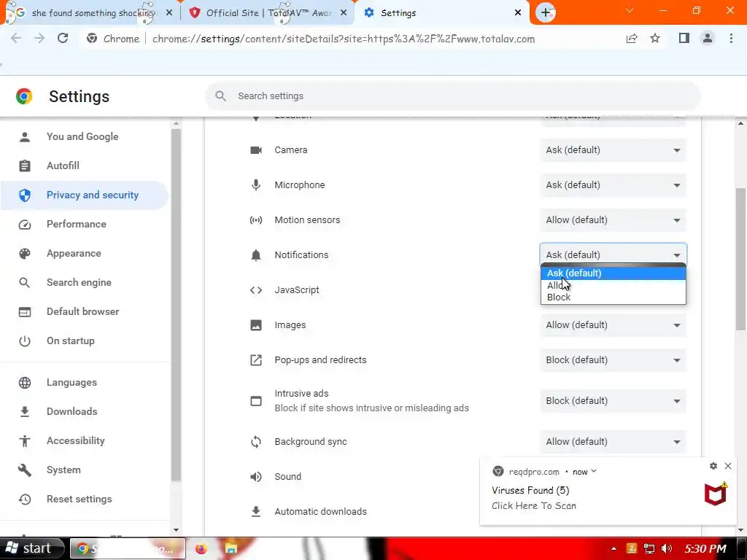
Task: Close the reqdpro.com notification popup
Action: click(x=728, y=466)
